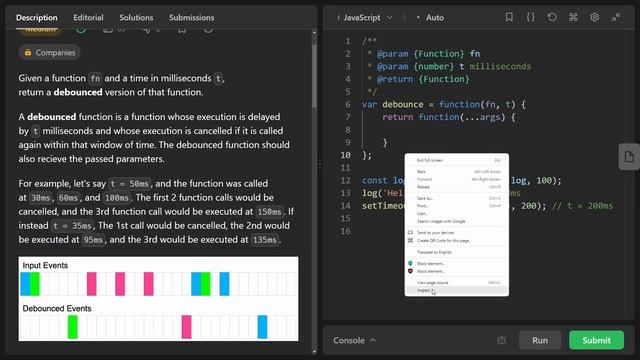This screenshot has width=640, height=360.
Task: Switch to the Editorial tab
Action: pyautogui.click(x=88, y=18)
